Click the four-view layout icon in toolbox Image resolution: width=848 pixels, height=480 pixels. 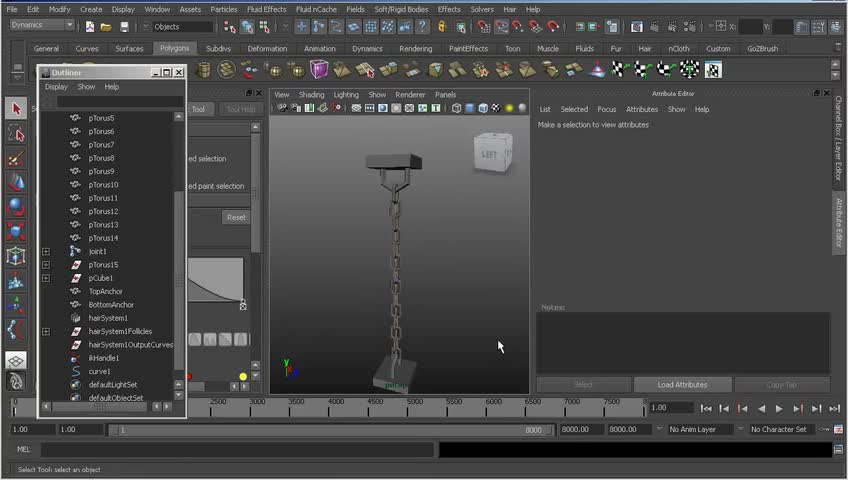(x=16, y=360)
